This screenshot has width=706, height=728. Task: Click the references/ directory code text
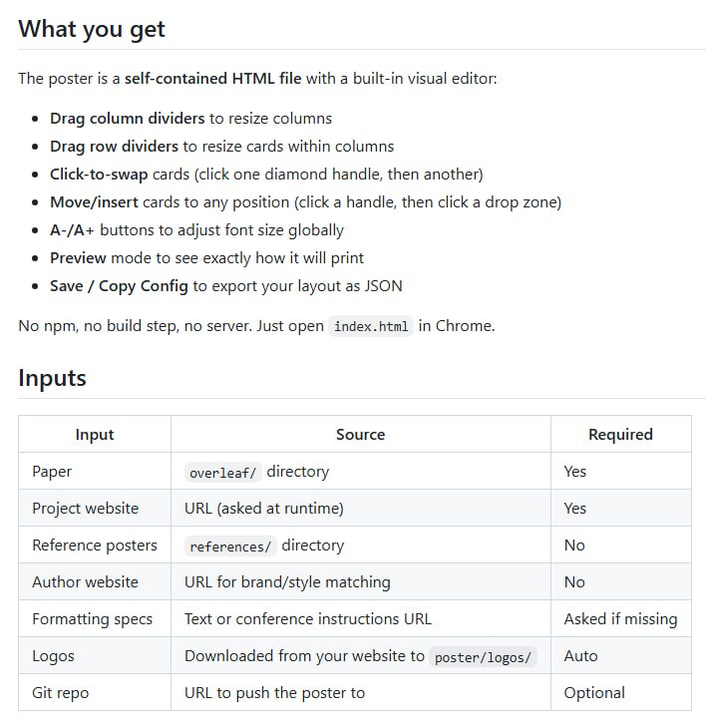coord(230,546)
